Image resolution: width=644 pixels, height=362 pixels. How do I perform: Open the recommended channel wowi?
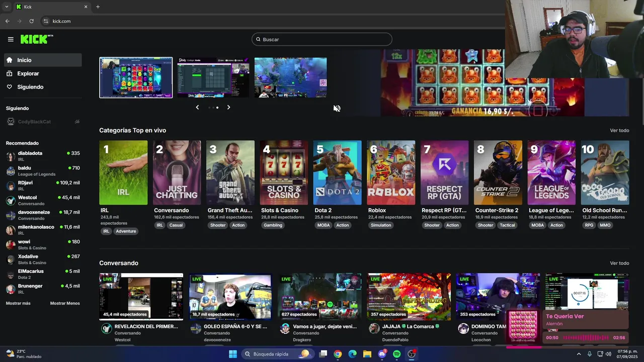43,244
